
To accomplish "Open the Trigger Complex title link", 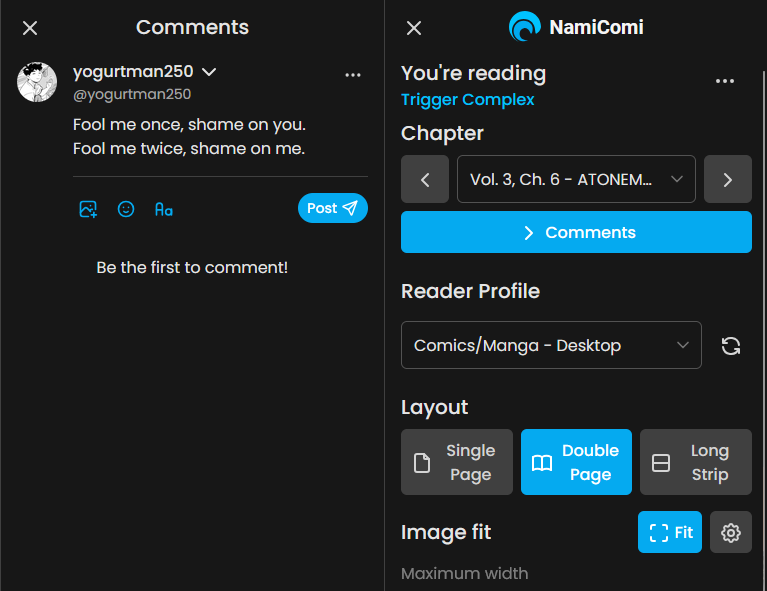I will pos(467,100).
